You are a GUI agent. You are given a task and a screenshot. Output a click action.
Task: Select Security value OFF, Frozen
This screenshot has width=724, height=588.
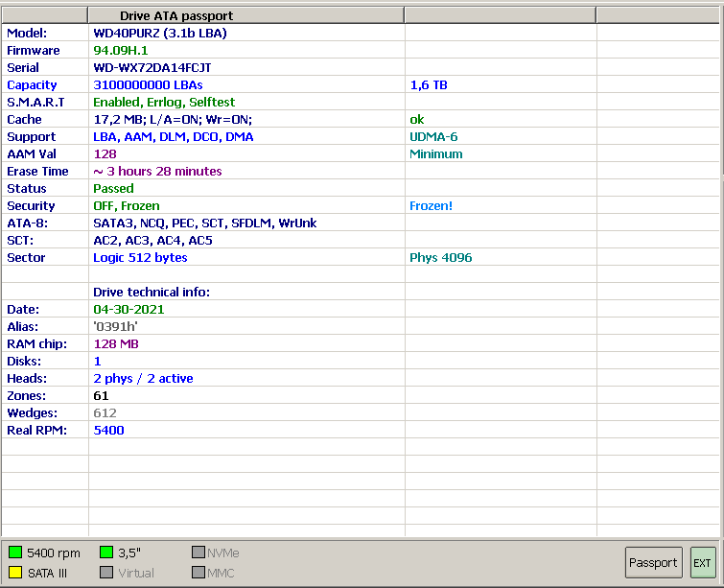click(126, 206)
